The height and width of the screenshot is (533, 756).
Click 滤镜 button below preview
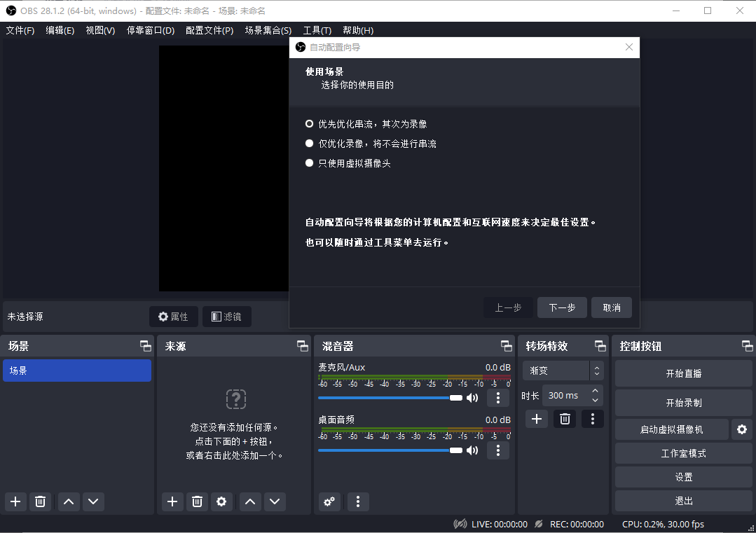(x=226, y=317)
